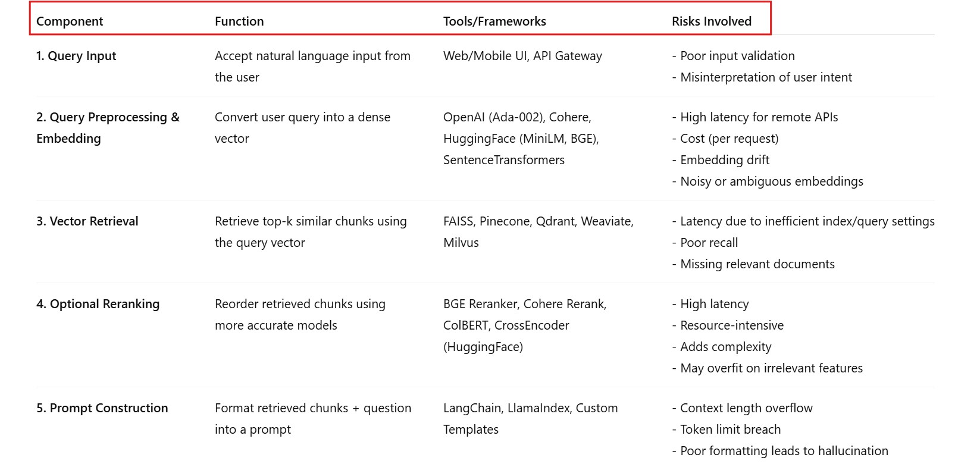This screenshot has height=467, width=980.
Task: Select the '3. Vector Retrieval' row title
Action: tap(87, 221)
